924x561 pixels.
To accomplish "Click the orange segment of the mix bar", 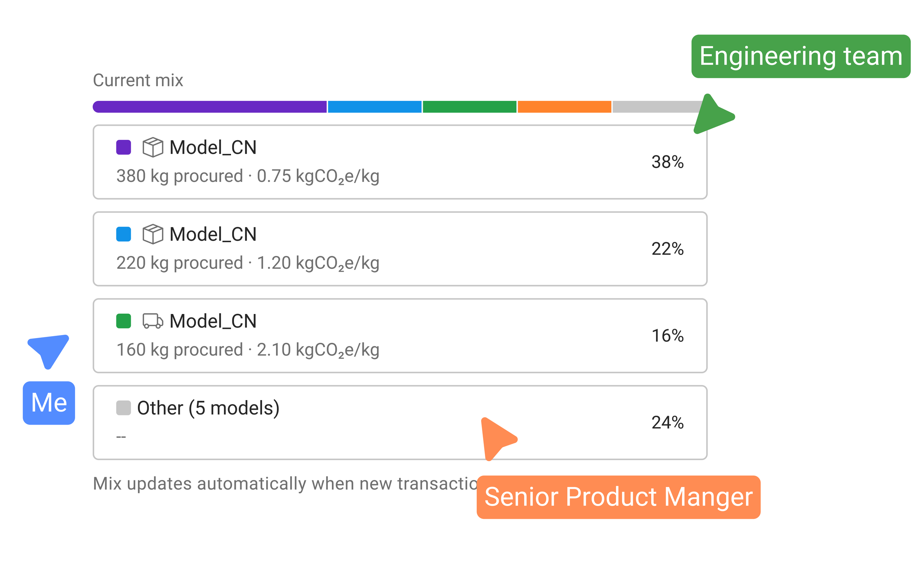I will tap(564, 107).
